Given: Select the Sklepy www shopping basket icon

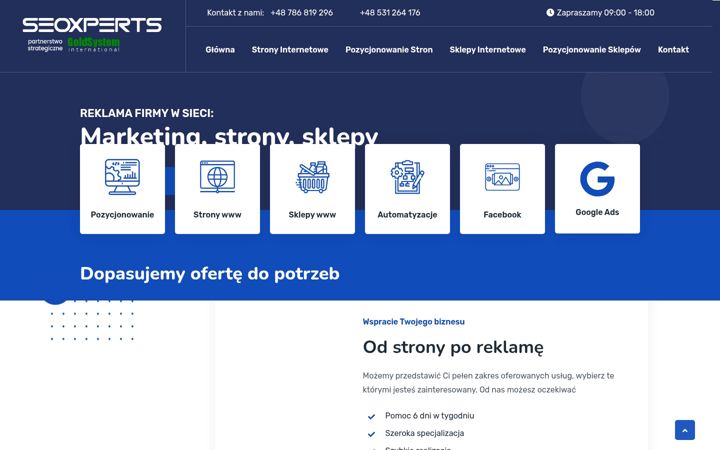Looking at the screenshot, I should [312, 177].
